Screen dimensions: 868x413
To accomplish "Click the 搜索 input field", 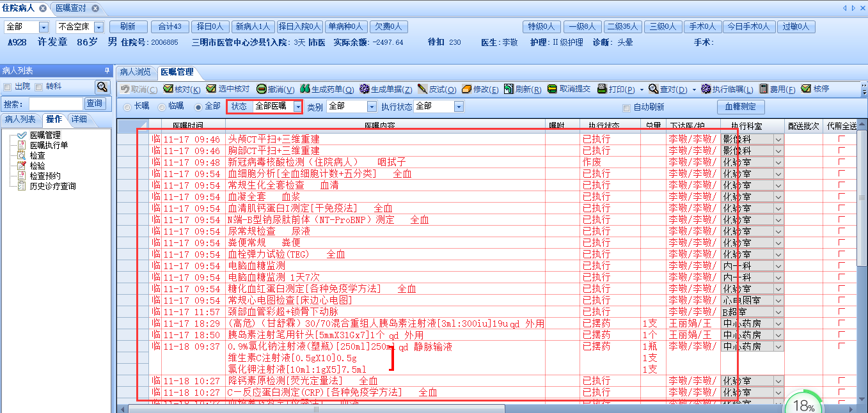I will point(56,104).
